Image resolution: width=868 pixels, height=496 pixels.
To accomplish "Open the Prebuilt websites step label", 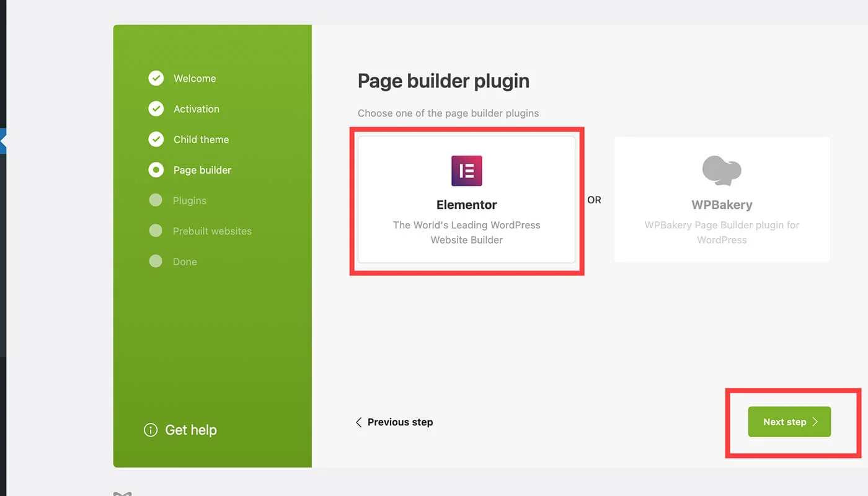I will click(x=212, y=231).
